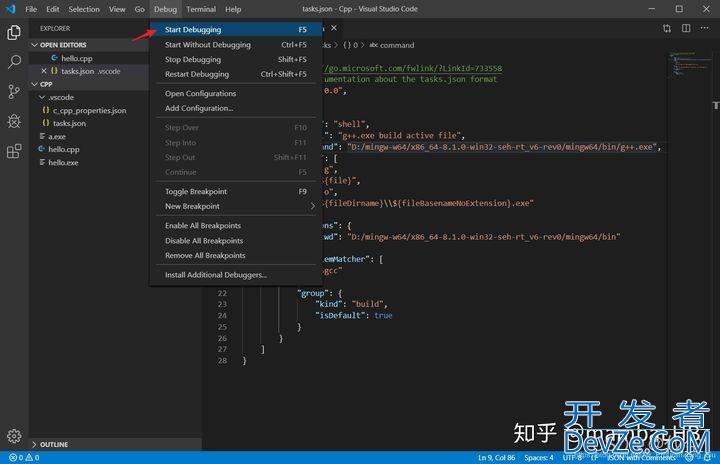Viewport: 720px width, 464px height.
Task: Click the split editor icon
Action: 686,28
